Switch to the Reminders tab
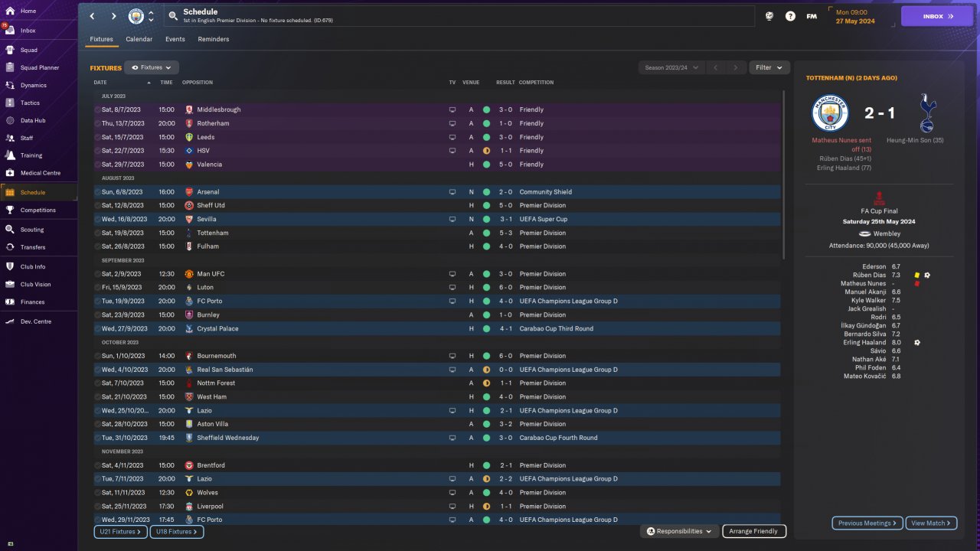This screenshot has height=551, width=980. coord(214,39)
